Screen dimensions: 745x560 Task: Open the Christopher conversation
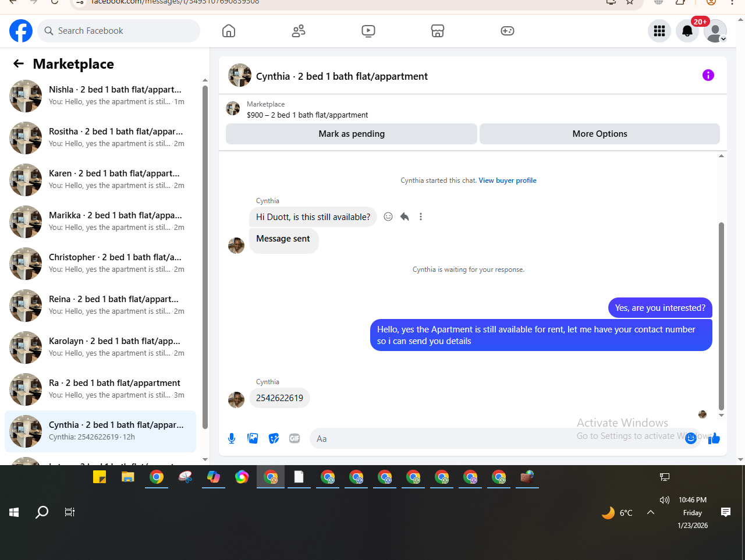100,264
